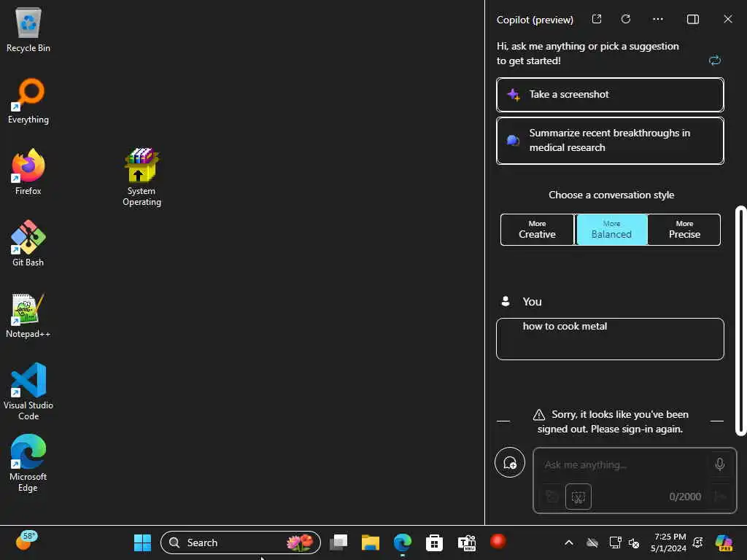747x560 pixels.
Task: Select the System Operating archive icon
Action: (x=142, y=177)
